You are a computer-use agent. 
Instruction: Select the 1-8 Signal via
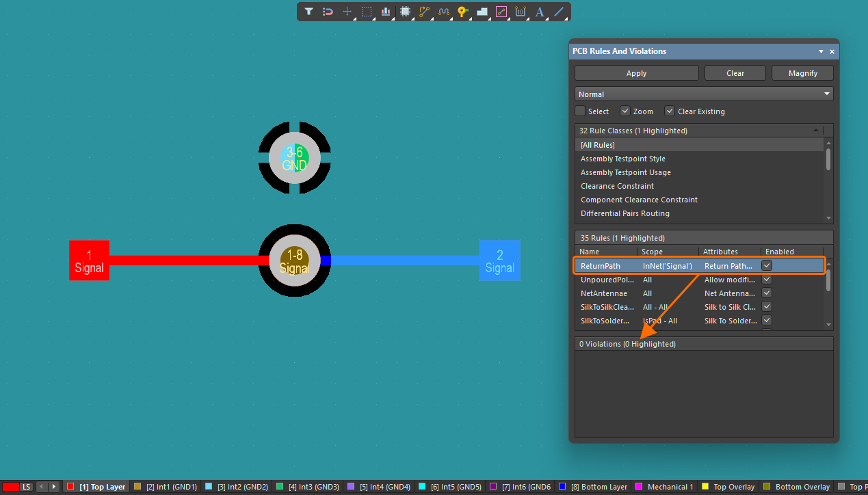(295, 260)
